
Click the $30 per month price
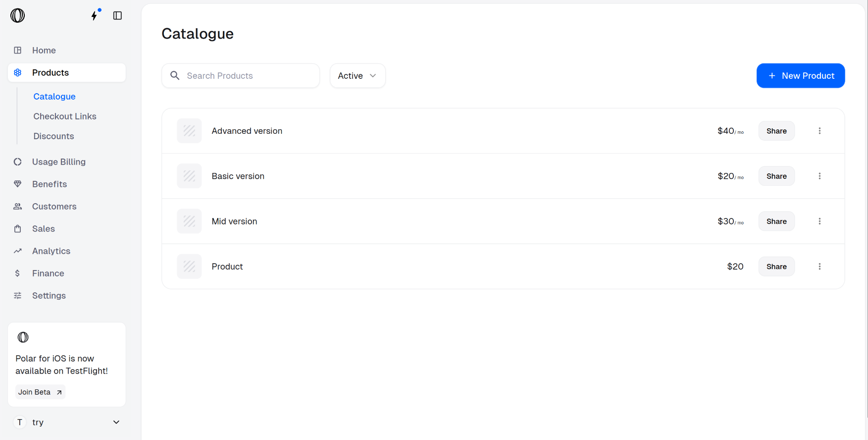[x=730, y=221]
